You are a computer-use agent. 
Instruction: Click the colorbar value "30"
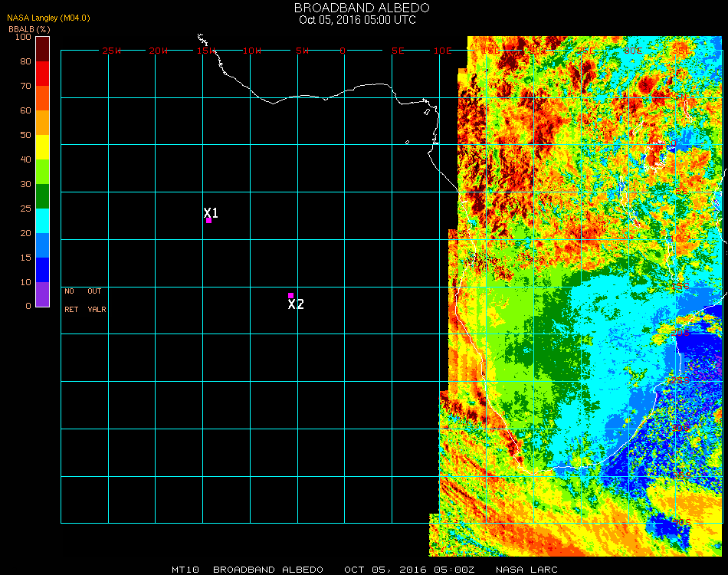(x=25, y=185)
